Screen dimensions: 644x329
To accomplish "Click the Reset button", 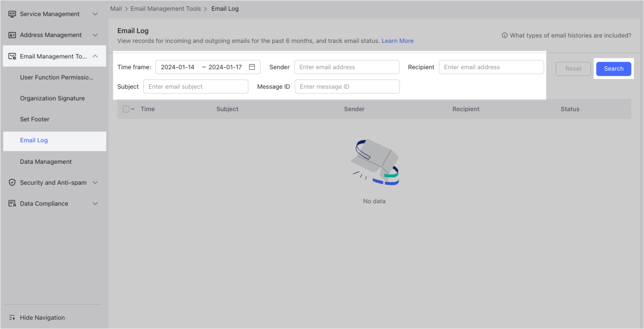I will [573, 69].
